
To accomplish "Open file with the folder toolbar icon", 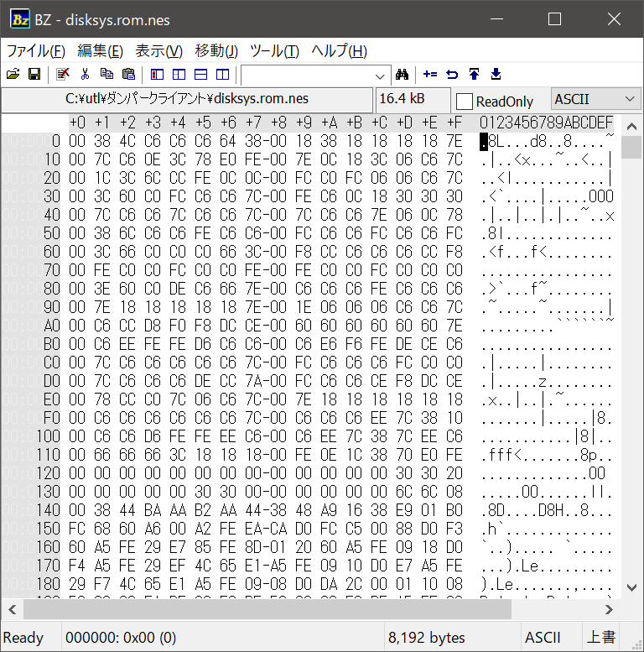I will tap(13, 75).
